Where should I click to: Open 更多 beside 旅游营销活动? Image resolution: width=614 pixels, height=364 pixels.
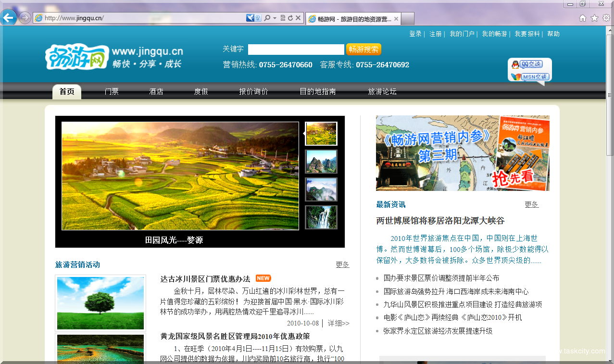click(x=342, y=264)
